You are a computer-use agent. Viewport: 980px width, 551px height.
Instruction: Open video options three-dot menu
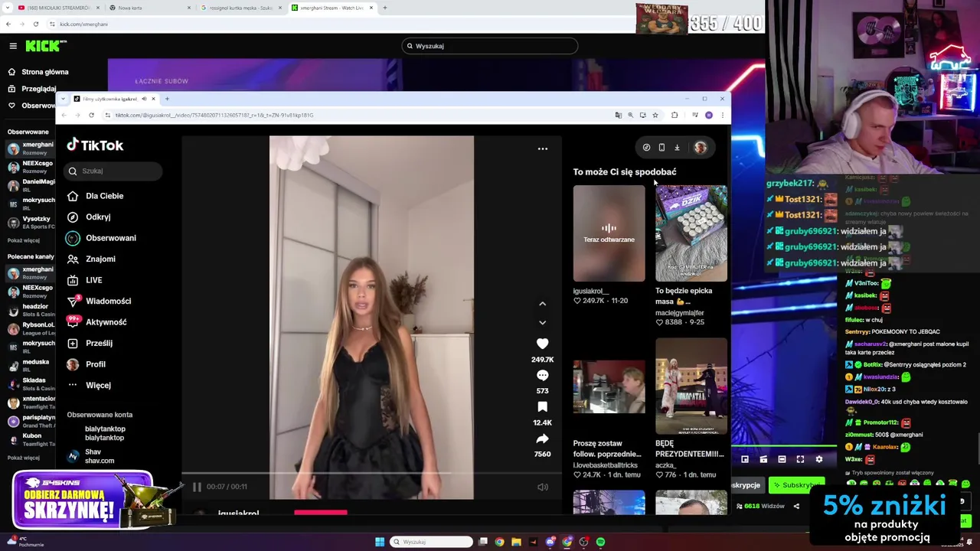542,148
